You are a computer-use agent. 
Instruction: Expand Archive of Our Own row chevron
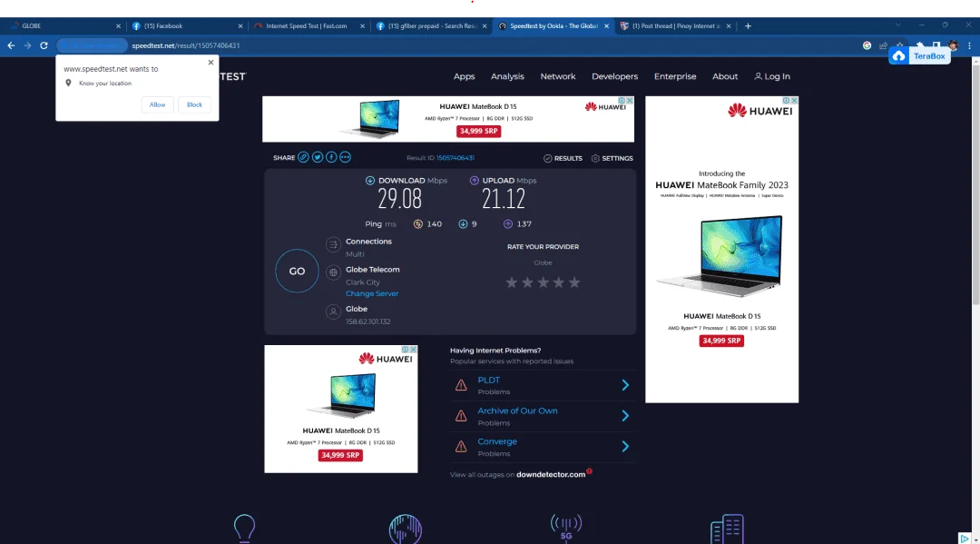tap(625, 416)
